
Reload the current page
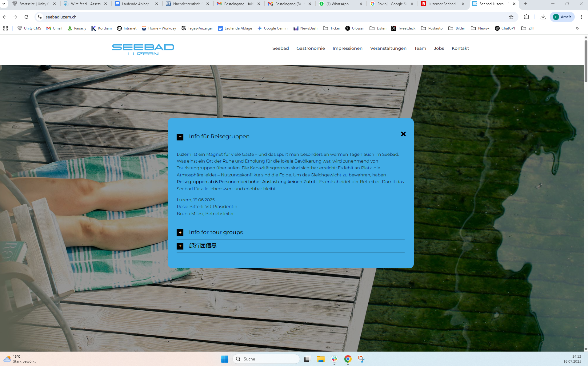pyautogui.click(x=26, y=17)
